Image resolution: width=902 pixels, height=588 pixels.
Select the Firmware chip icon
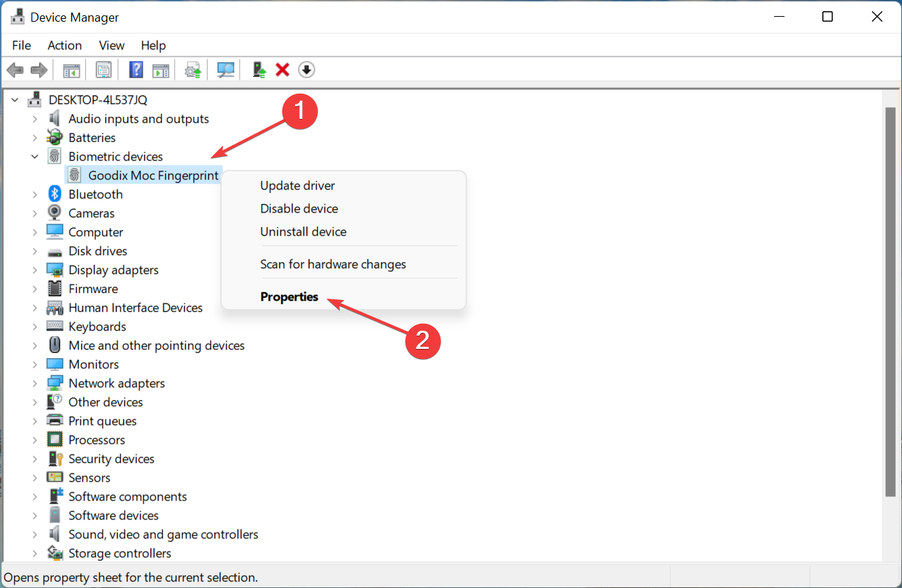(55, 289)
